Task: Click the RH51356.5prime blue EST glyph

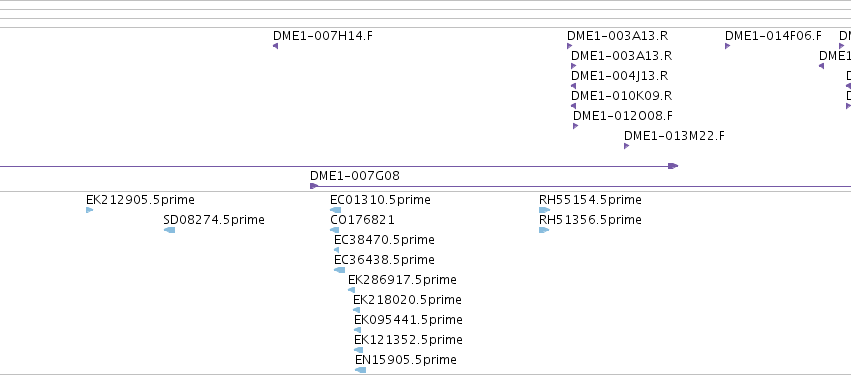Action: coord(544,230)
